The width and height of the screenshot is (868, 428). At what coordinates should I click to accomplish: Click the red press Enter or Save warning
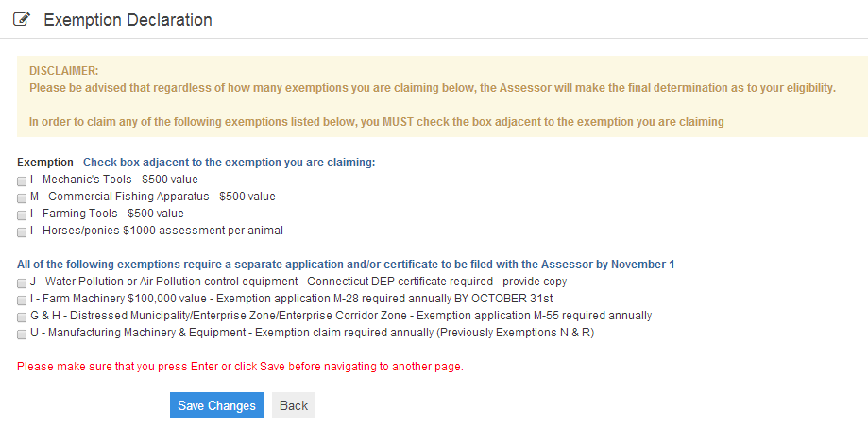pos(240,367)
